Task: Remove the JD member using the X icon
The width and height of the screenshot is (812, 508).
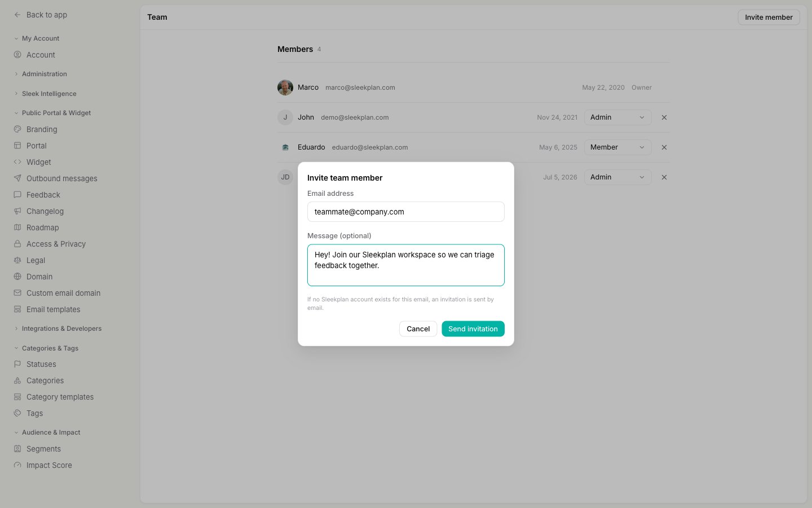Action: tap(664, 177)
